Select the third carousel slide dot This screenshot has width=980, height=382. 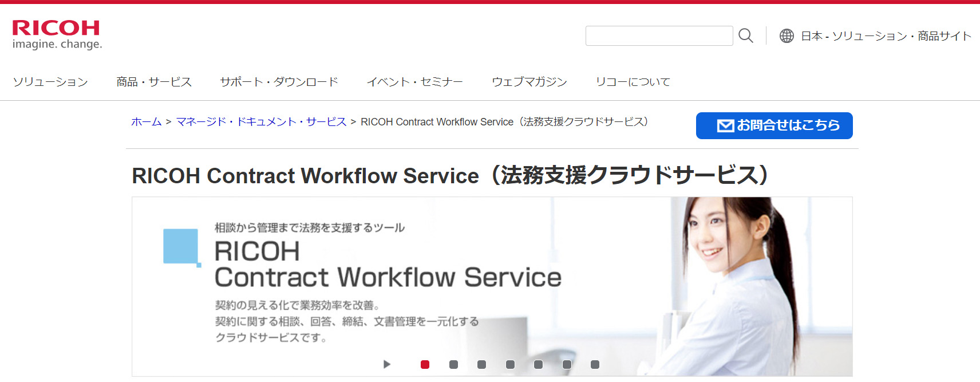pos(481,364)
